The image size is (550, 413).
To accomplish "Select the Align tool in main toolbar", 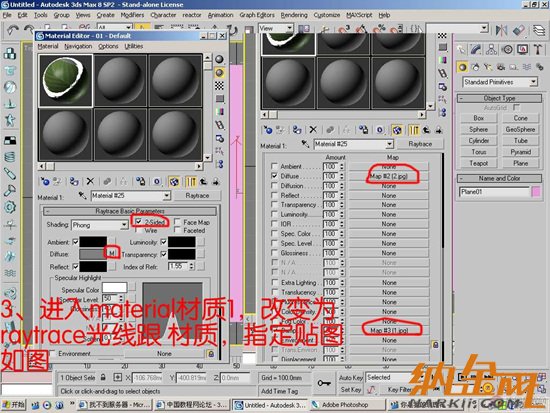I will 519,31.
